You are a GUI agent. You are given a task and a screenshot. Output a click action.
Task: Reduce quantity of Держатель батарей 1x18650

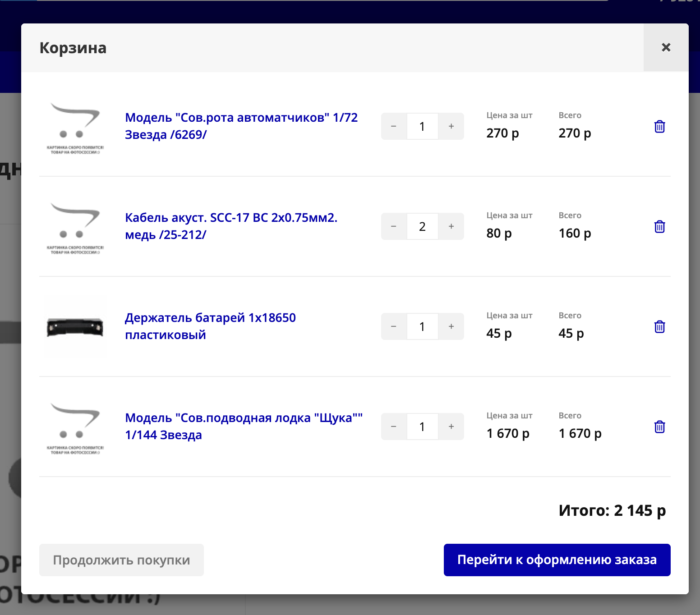(x=394, y=326)
